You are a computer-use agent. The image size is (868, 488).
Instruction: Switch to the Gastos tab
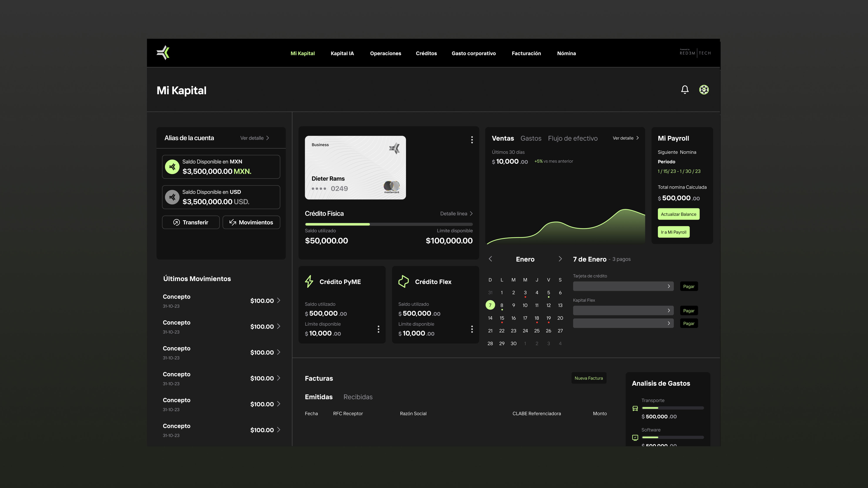(x=531, y=138)
